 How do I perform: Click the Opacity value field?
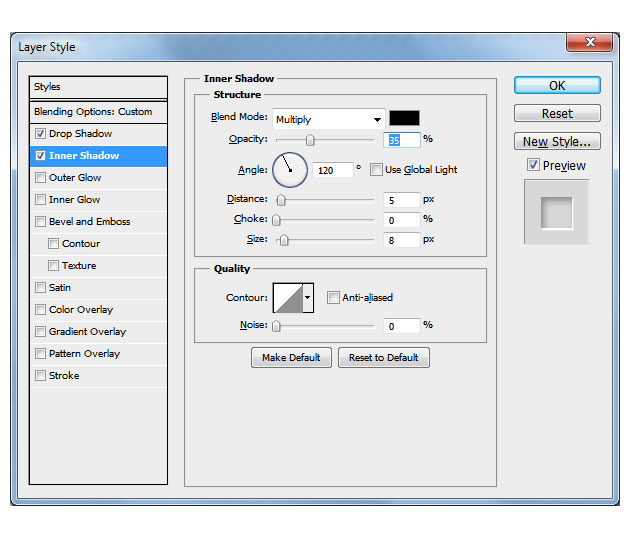tap(402, 140)
